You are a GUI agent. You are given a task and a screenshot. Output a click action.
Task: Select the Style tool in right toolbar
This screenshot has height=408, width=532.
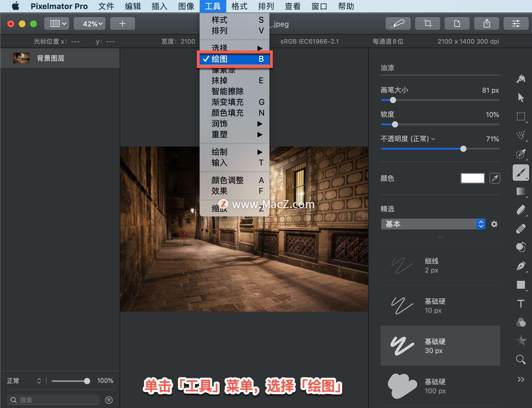(x=521, y=79)
